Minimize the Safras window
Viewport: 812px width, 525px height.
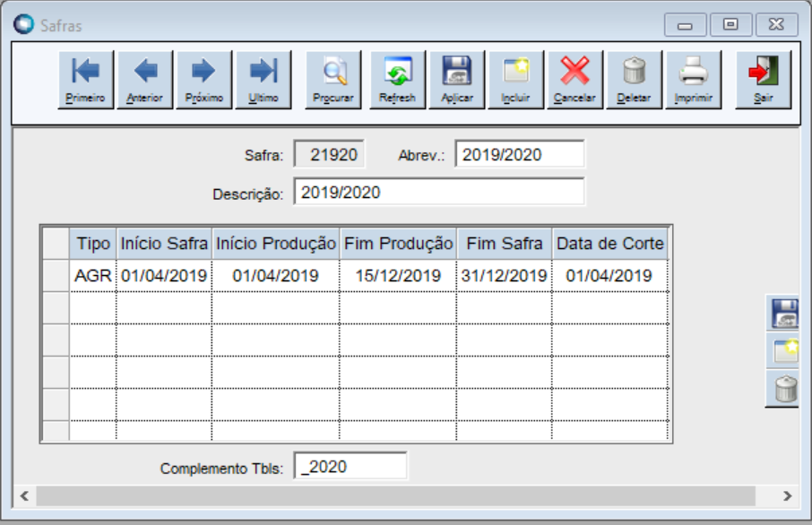(x=685, y=25)
